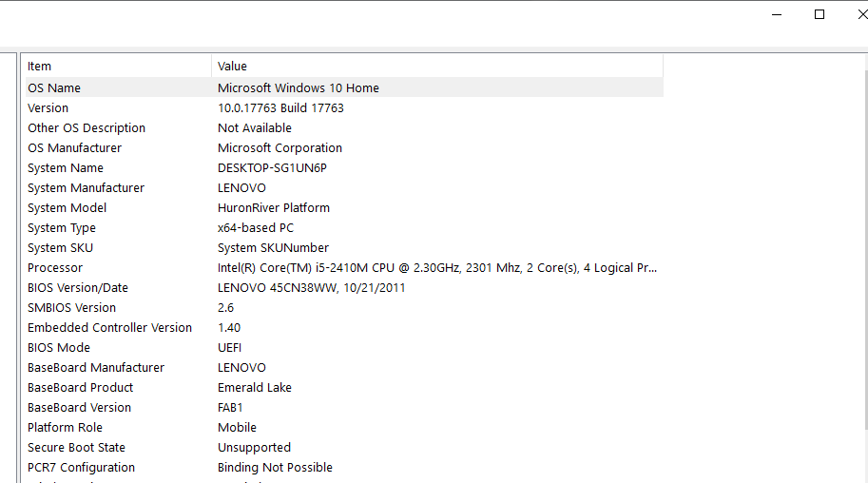Click value 10.0.17763 Build 17763
Image resolution: width=868 pixels, height=483 pixels.
pyautogui.click(x=280, y=108)
